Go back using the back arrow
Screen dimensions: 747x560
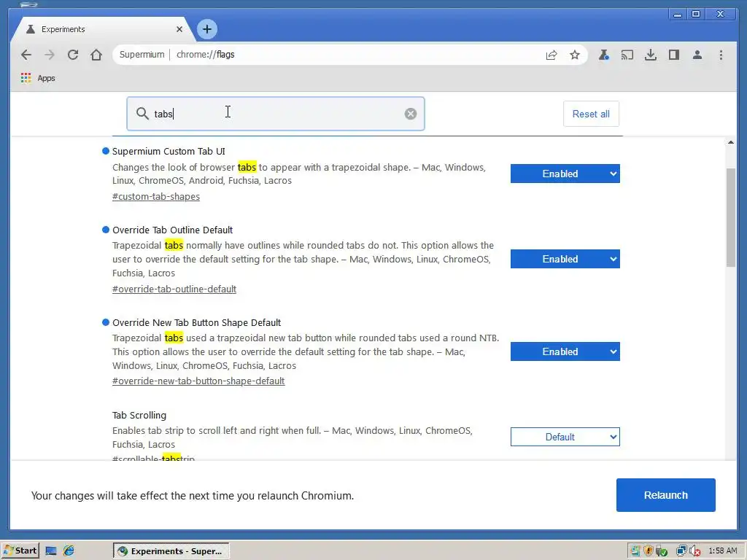point(26,55)
